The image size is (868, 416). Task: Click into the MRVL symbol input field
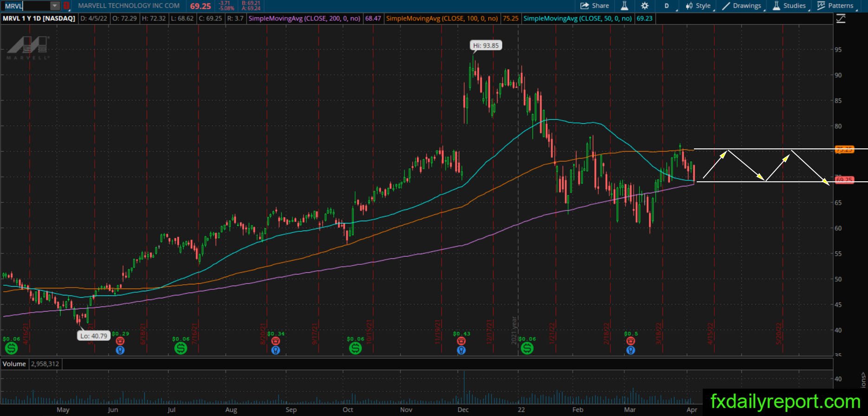[27, 6]
